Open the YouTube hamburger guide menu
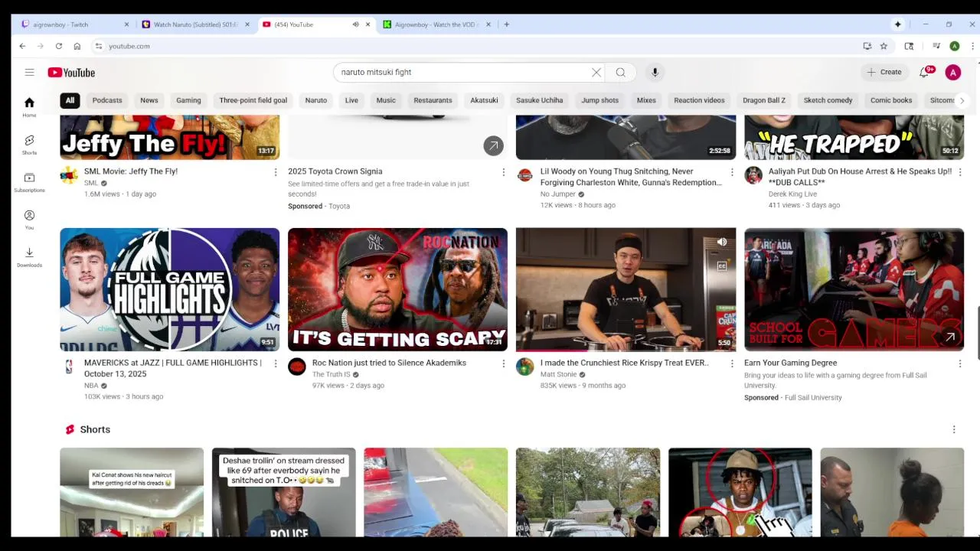980x551 pixels. point(29,72)
